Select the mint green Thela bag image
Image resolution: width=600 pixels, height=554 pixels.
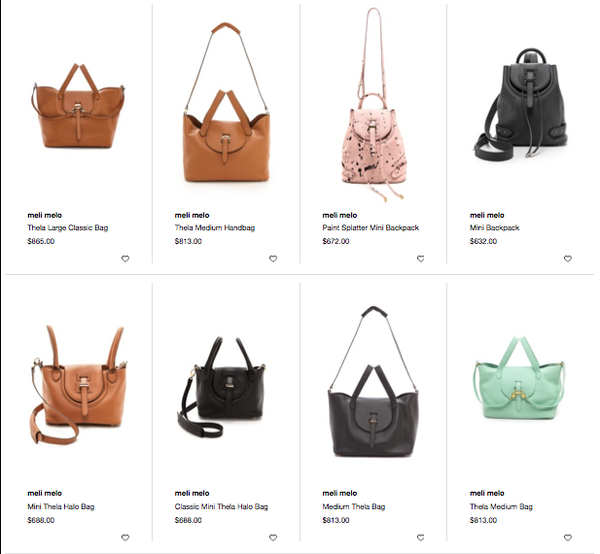pos(519,377)
